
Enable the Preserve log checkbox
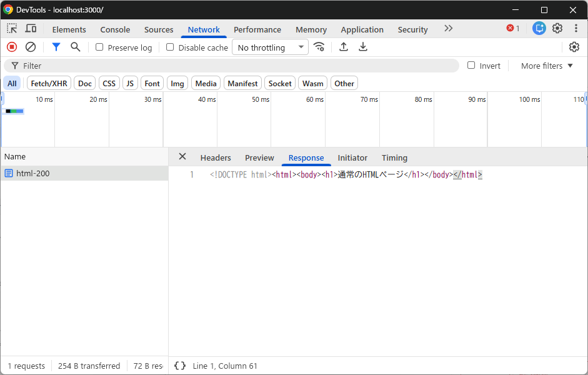(99, 47)
